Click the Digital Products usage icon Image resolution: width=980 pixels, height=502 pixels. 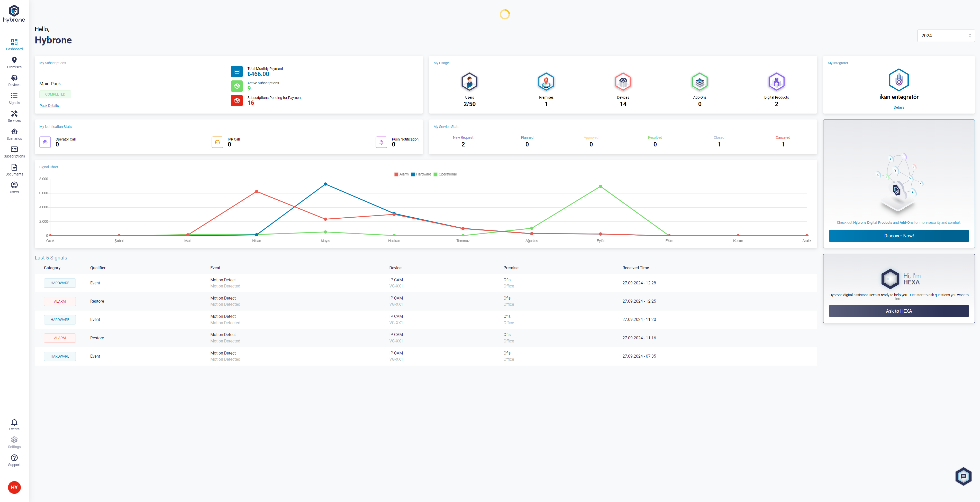click(776, 82)
